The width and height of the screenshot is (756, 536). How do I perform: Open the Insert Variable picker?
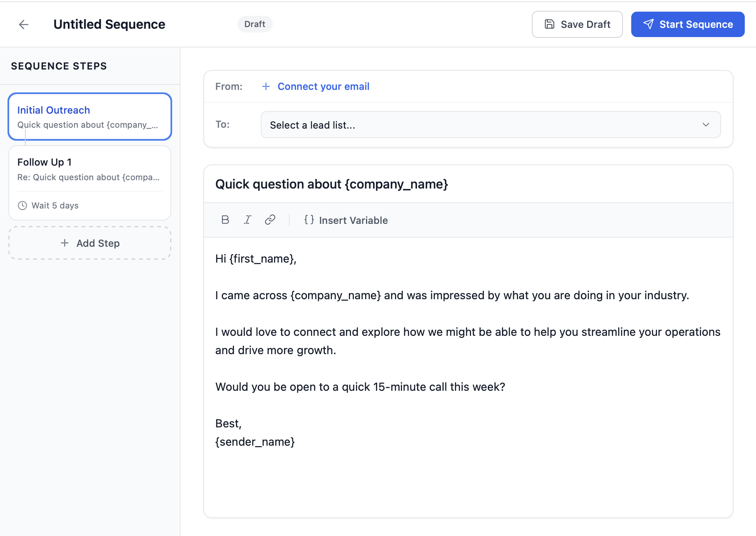pyautogui.click(x=345, y=220)
